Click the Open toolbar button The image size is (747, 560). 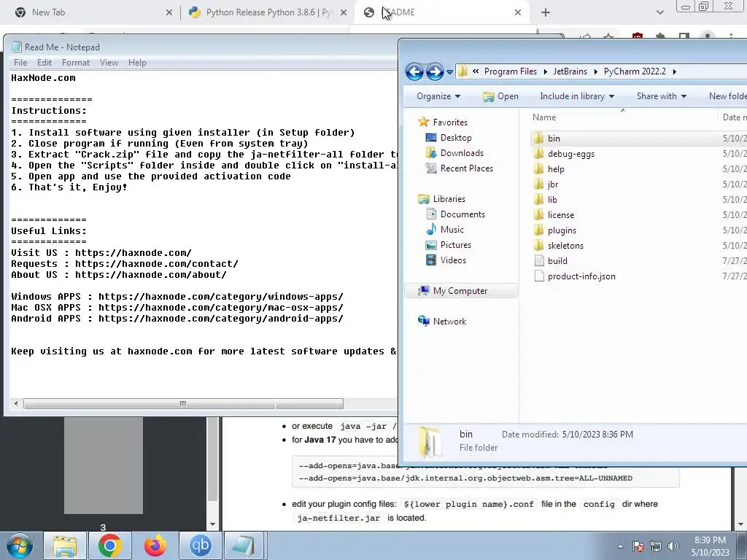click(500, 96)
